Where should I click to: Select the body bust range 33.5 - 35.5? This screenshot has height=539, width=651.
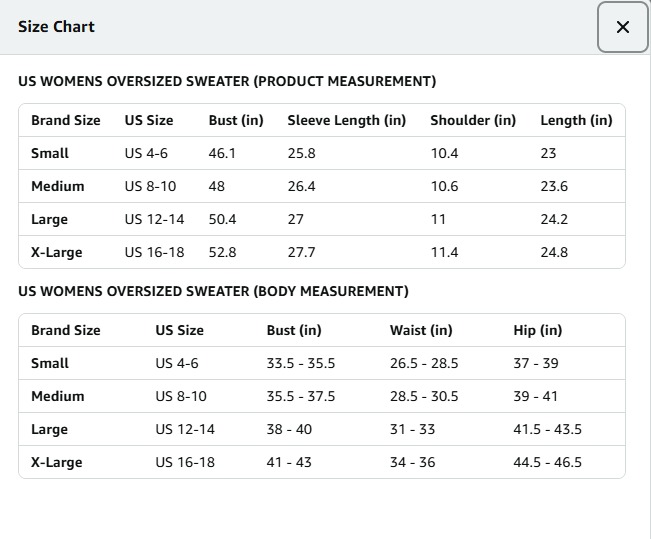pyautogui.click(x=300, y=363)
